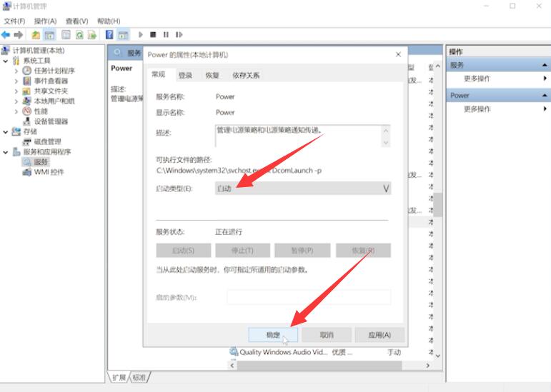Click the blue Help question mark icon
Viewport: 551px width, 392px height.
coord(109,35)
